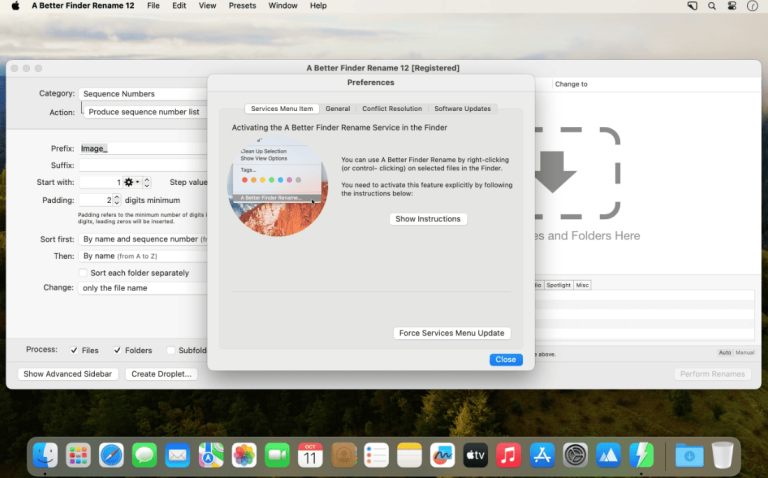Launch Freeform from the dock
768x478 pixels.
tap(442, 455)
